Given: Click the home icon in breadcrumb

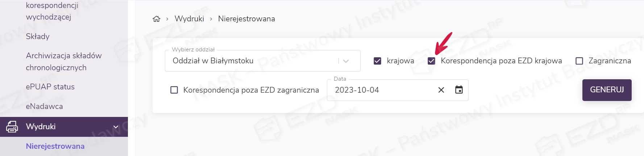Looking at the screenshot, I should [156, 19].
